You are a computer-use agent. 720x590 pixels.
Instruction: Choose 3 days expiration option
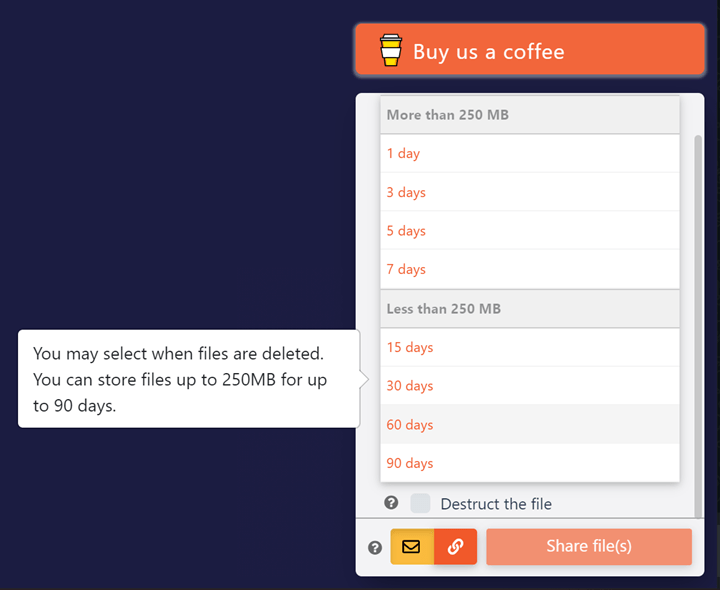pos(530,192)
